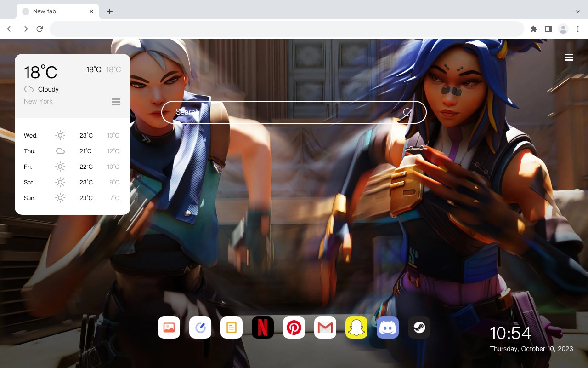Close the New tab tab
The image size is (588, 368).
(x=92, y=11)
